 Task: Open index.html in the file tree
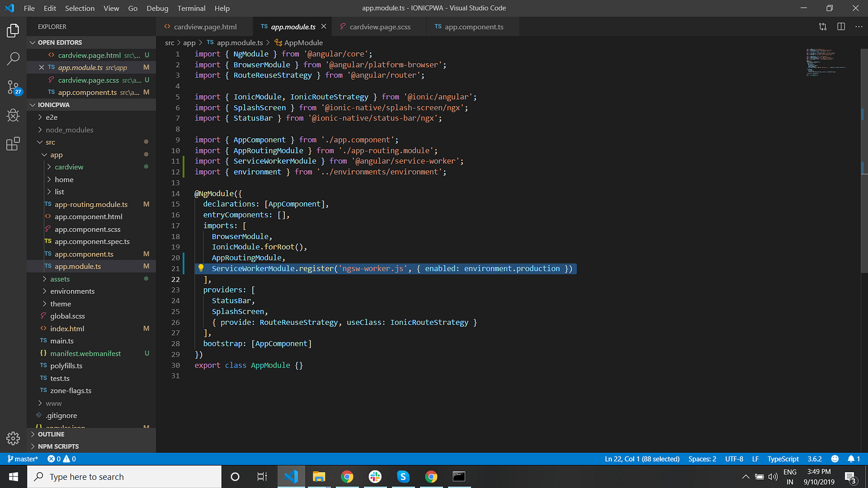67,329
